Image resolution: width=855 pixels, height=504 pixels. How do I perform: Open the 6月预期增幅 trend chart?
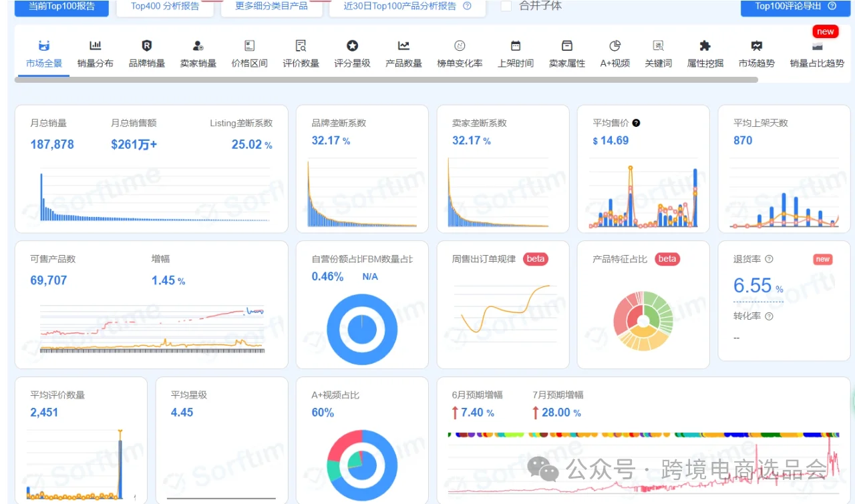643,464
